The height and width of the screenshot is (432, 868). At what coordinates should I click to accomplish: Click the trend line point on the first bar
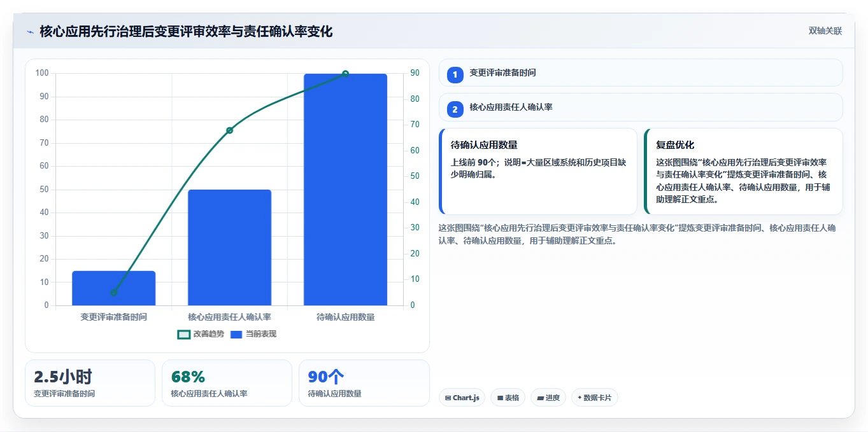click(114, 293)
